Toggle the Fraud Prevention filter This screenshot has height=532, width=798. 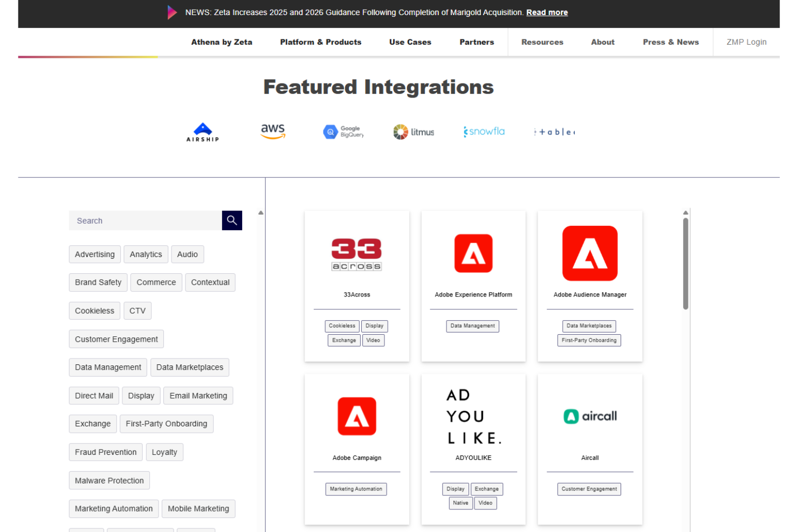coord(106,452)
